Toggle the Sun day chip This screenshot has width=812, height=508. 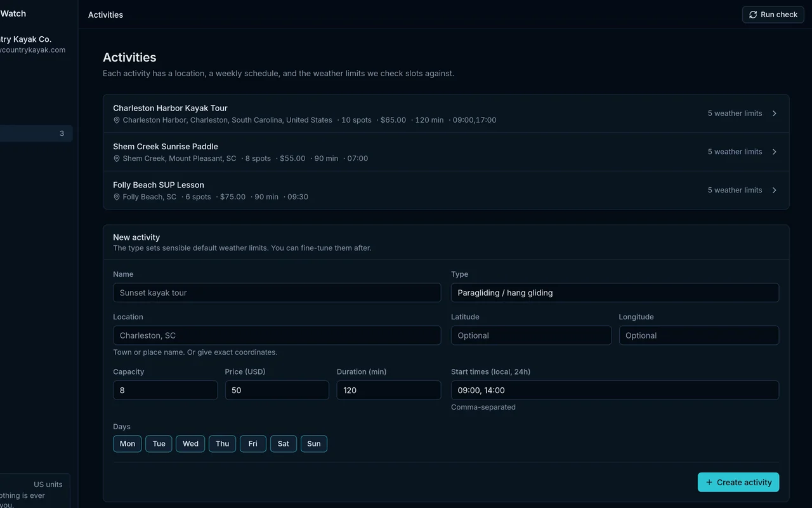click(x=314, y=444)
